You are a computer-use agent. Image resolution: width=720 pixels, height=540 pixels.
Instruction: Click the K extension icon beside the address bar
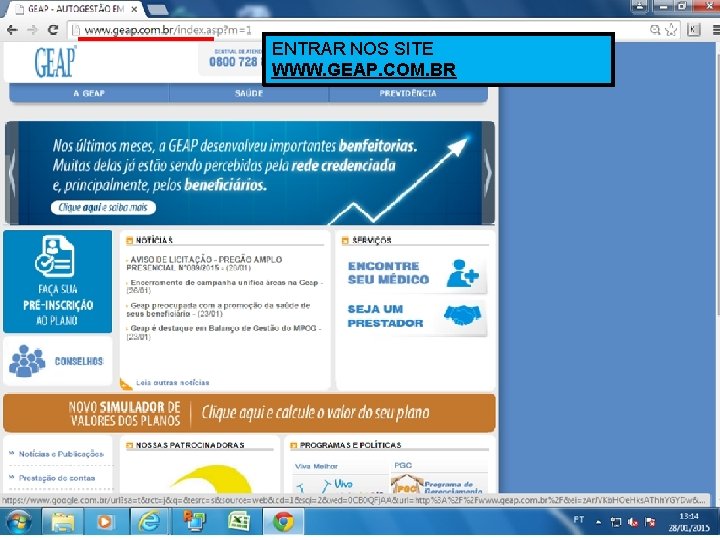pos(693,30)
